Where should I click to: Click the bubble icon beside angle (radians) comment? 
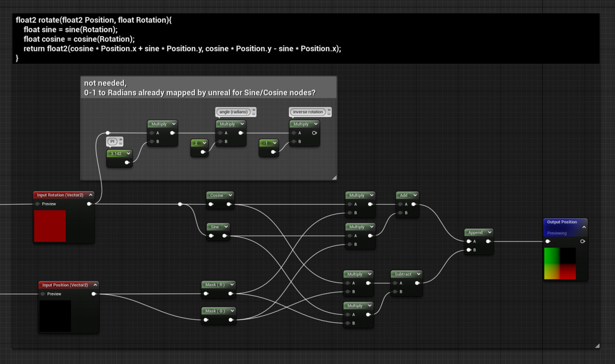[x=253, y=111]
